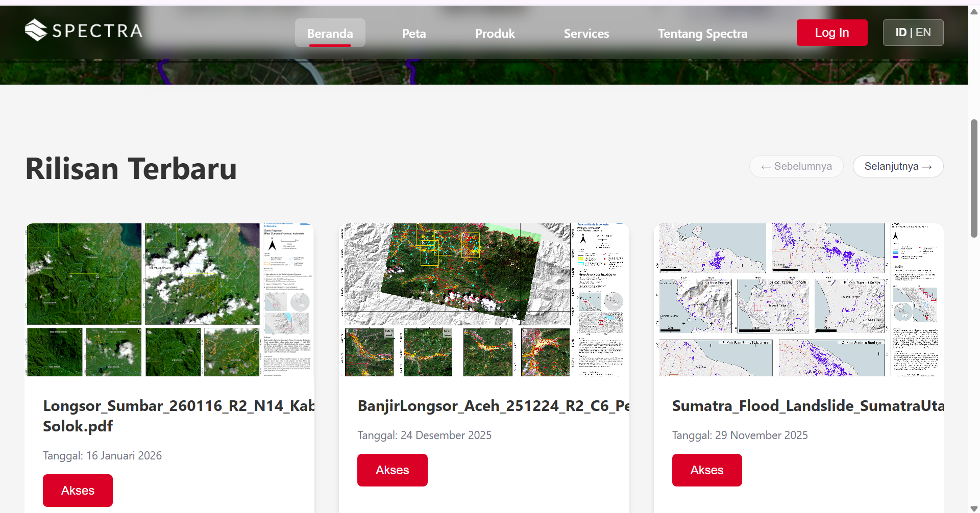The image size is (980, 513).
Task: Click the Akses button dated 24 Desember 2025
Action: point(393,470)
